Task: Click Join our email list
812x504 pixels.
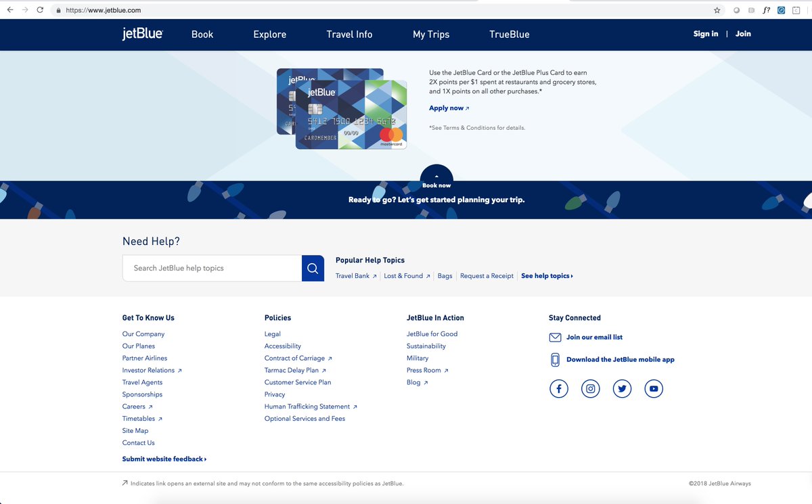Action: click(x=594, y=338)
